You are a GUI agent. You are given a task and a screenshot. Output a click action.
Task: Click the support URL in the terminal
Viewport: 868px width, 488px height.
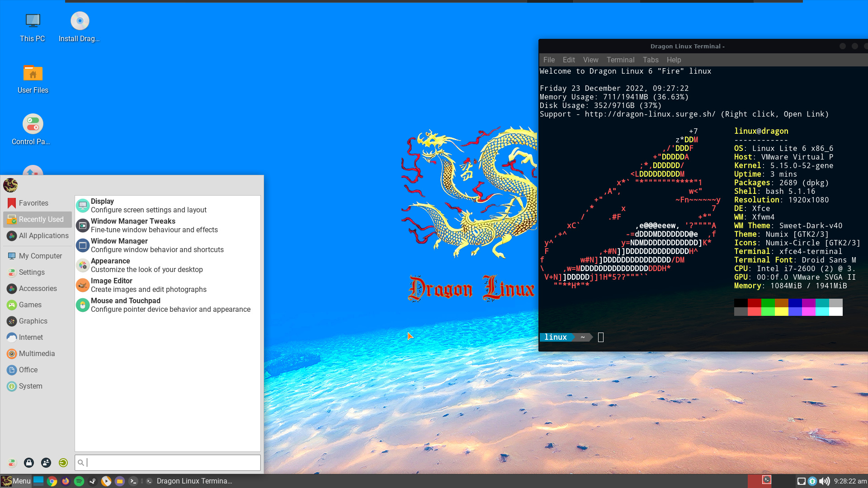coord(650,114)
